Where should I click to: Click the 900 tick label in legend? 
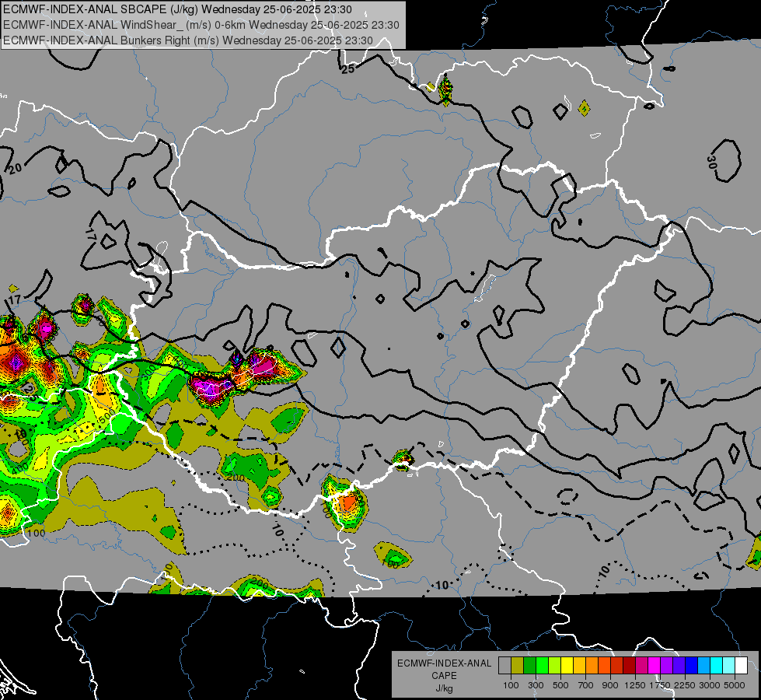610,685
